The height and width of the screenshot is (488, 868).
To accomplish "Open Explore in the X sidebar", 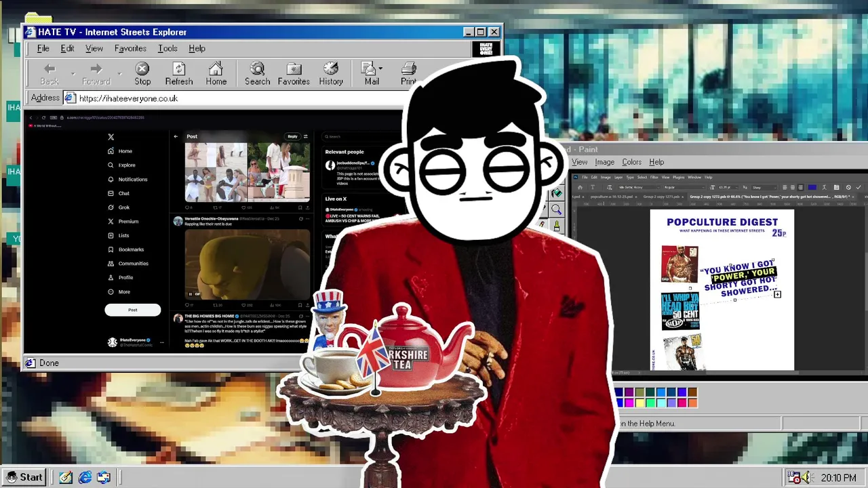I will click(x=121, y=165).
